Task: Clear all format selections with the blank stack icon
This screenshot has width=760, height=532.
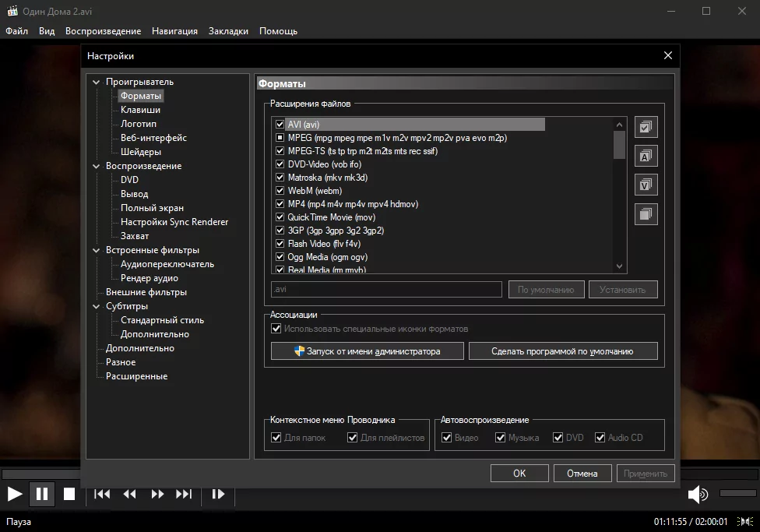Action: pos(645,213)
